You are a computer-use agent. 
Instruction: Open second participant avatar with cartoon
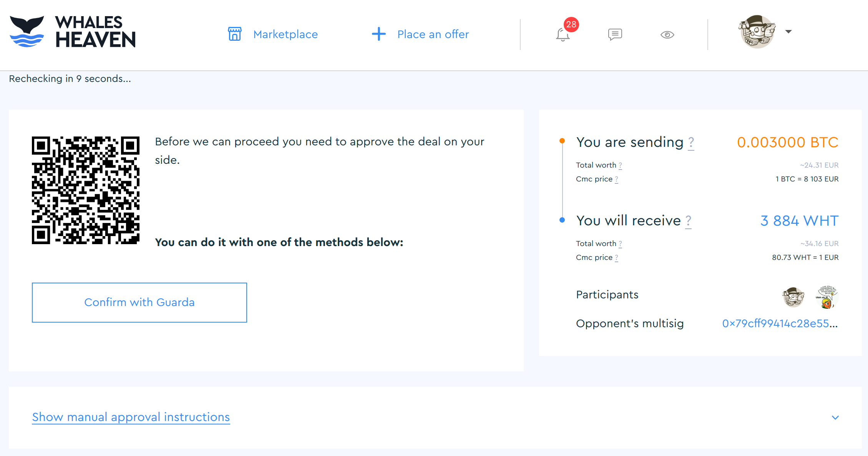[827, 297]
